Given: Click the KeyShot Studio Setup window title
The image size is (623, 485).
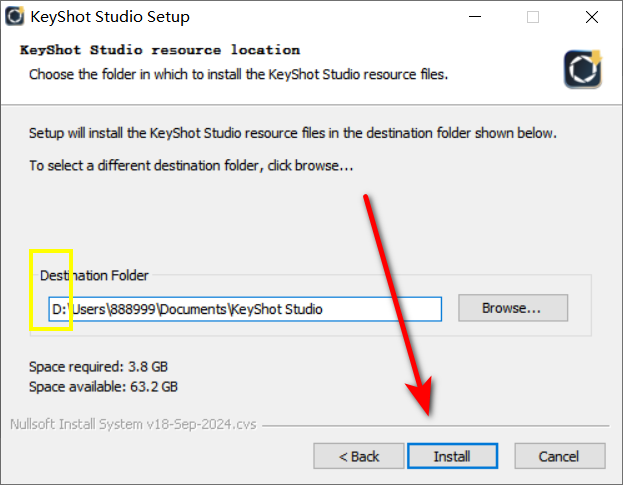Looking at the screenshot, I should (110, 17).
